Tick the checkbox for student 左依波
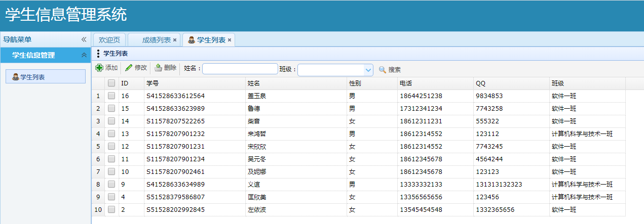 coord(111,209)
